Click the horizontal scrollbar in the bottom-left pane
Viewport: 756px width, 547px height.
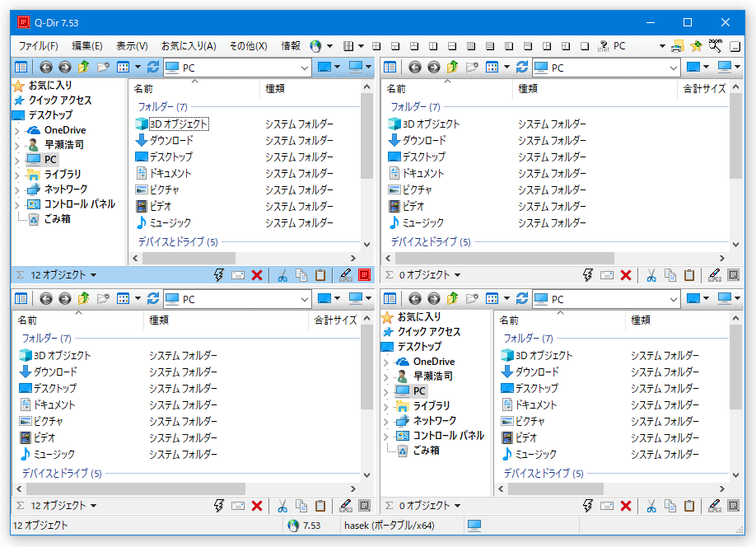(x=136, y=489)
